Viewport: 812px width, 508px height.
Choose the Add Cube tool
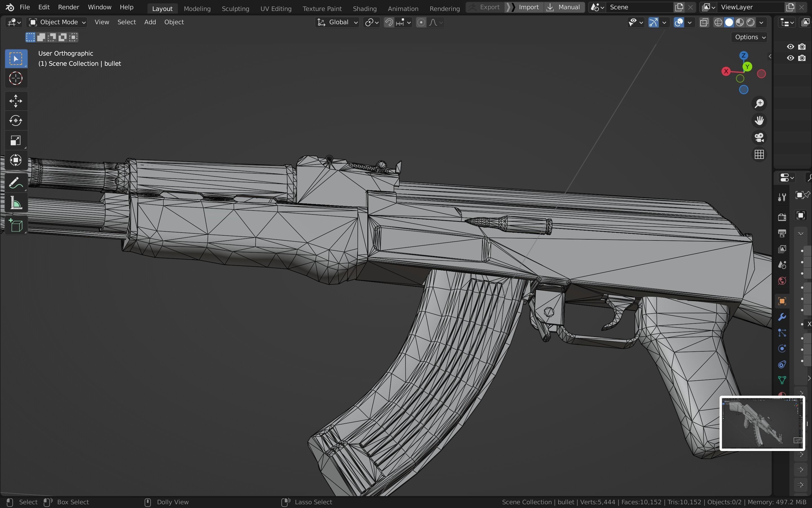16,225
